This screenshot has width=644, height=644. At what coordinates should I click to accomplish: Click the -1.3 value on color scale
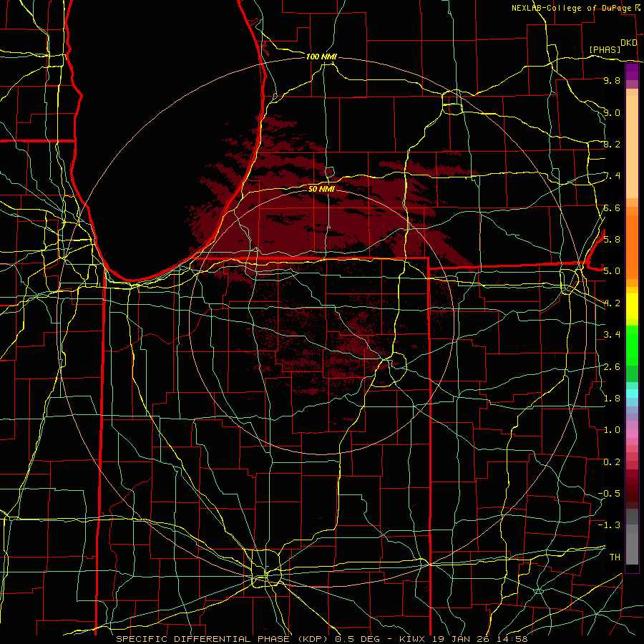[609, 525]
